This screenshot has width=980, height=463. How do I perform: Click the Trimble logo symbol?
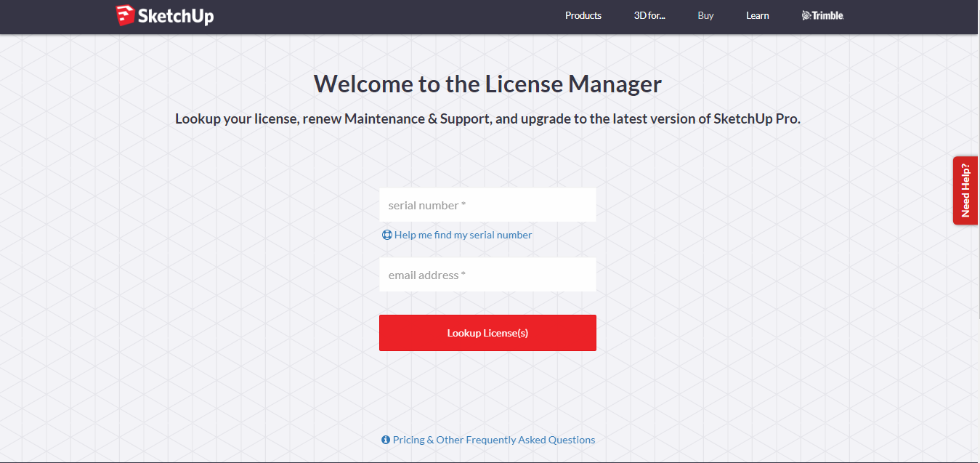coord(806,15)
